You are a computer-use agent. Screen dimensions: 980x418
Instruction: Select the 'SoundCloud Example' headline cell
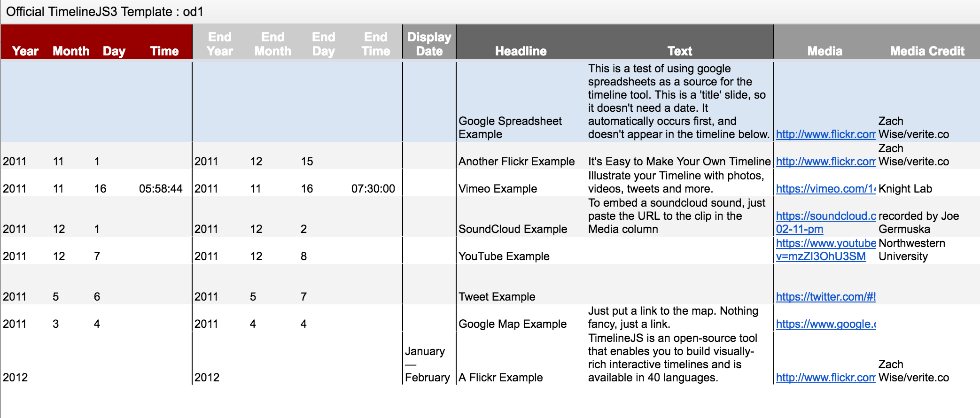pyautogui.click(x=513, y=229)
